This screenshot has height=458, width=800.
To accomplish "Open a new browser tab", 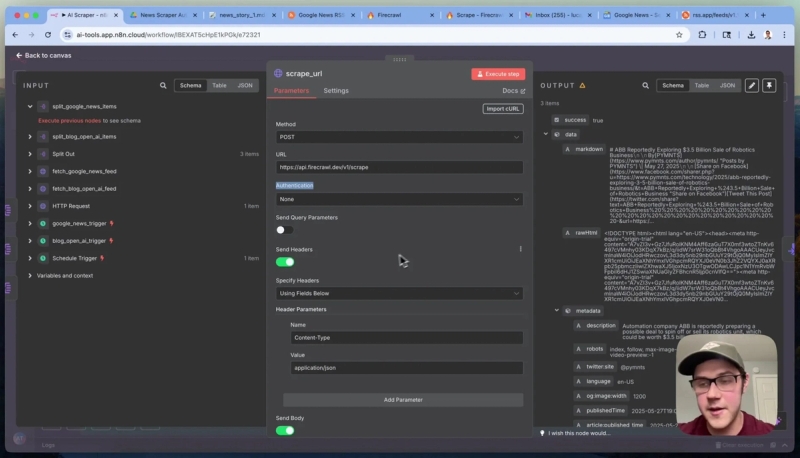I will pyautogui.click(x=763, y=15).
